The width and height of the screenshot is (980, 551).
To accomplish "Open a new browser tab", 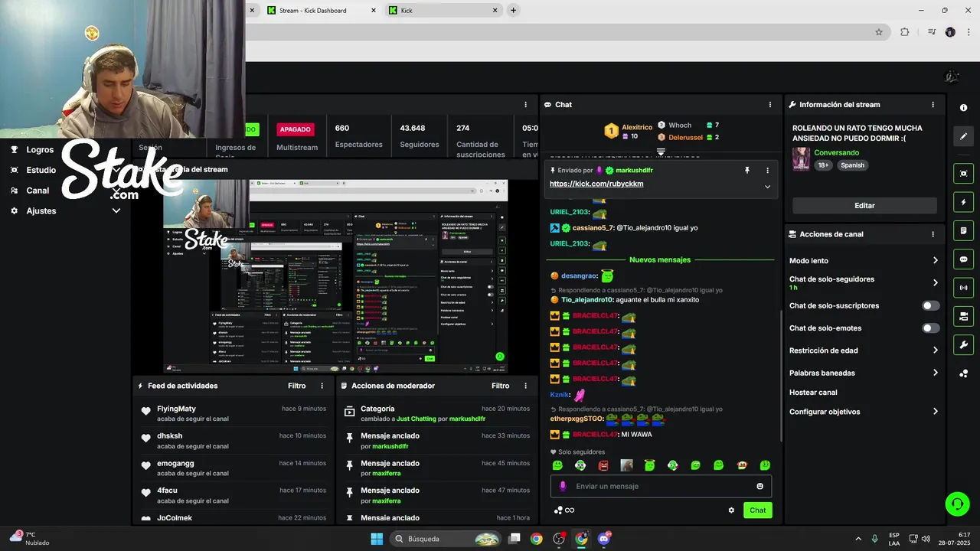I will pyautogui.click(x=513, y=10).
